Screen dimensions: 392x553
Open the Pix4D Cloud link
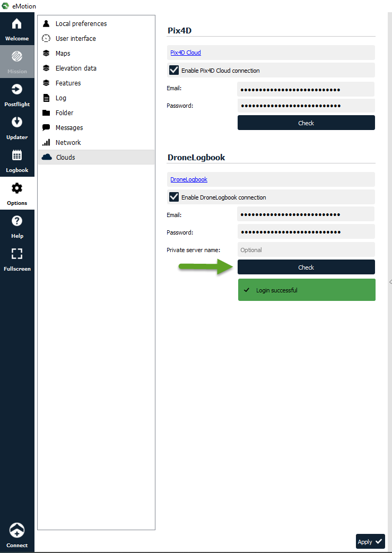(186, 53)
